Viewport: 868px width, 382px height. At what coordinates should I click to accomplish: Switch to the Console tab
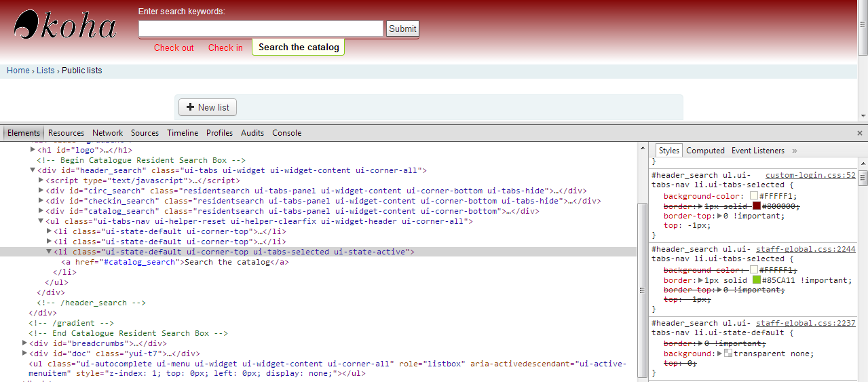point(286,133)
